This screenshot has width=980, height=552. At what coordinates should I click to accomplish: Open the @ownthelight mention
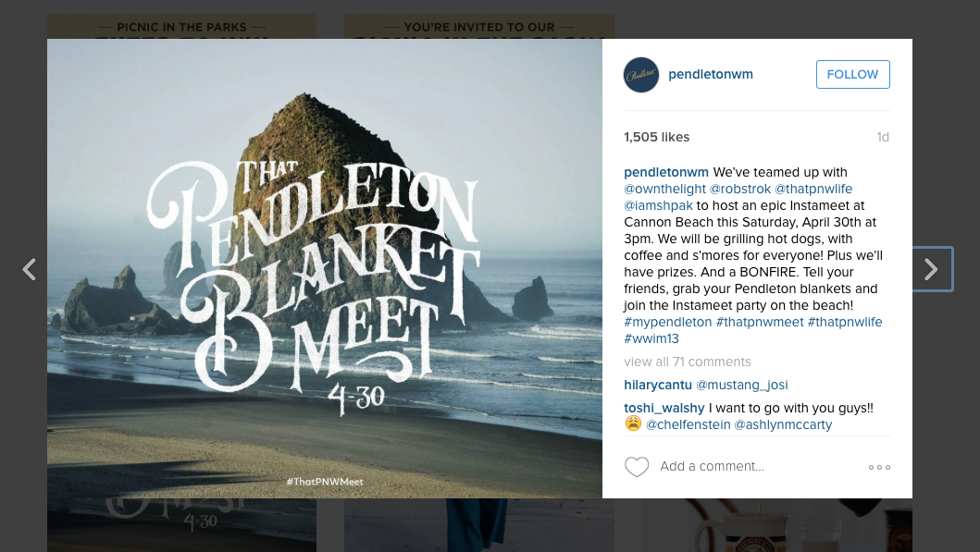pos(664,189)
